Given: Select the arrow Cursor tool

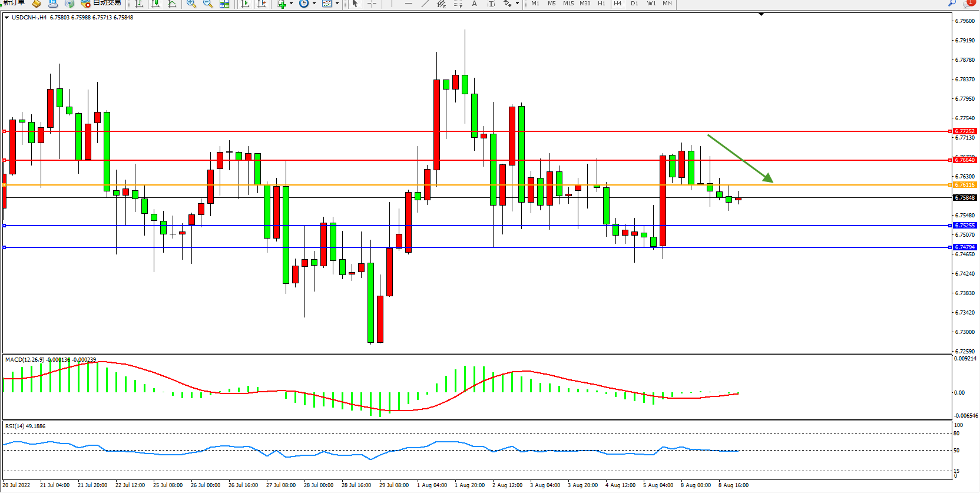Looking at the screenshot, I should click(x=355, y=4).
